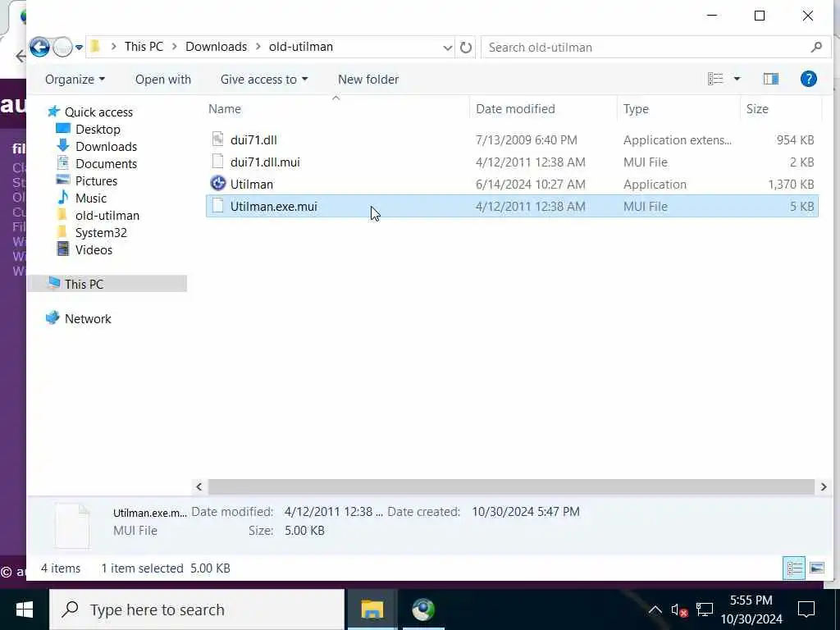840x630 pixels.
Task: Open the address bar history dropdown
Action: pyautogui.click(x=447, y=48)
